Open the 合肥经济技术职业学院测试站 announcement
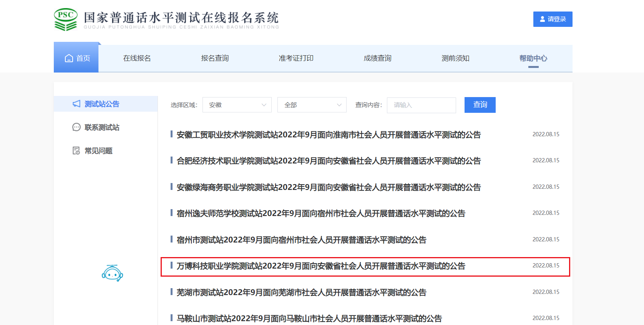The width and height of the screenshot is (644, 325). 329,161
